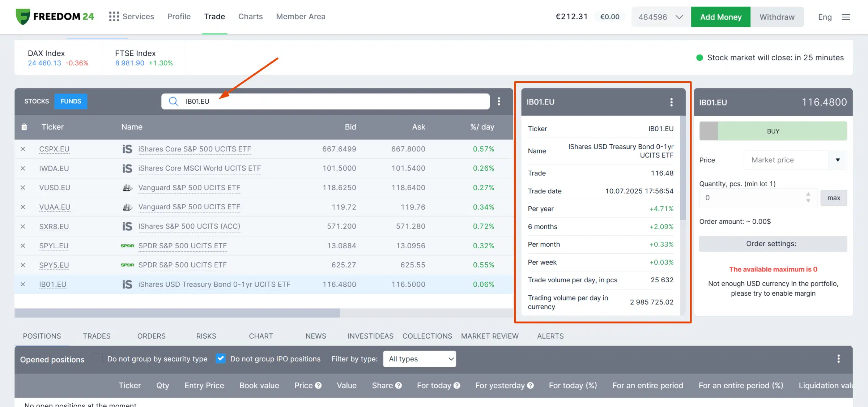This screenshot has height=407, width=868.
Task: Switch to the STOCKS toggle
Action: point(37,101)
